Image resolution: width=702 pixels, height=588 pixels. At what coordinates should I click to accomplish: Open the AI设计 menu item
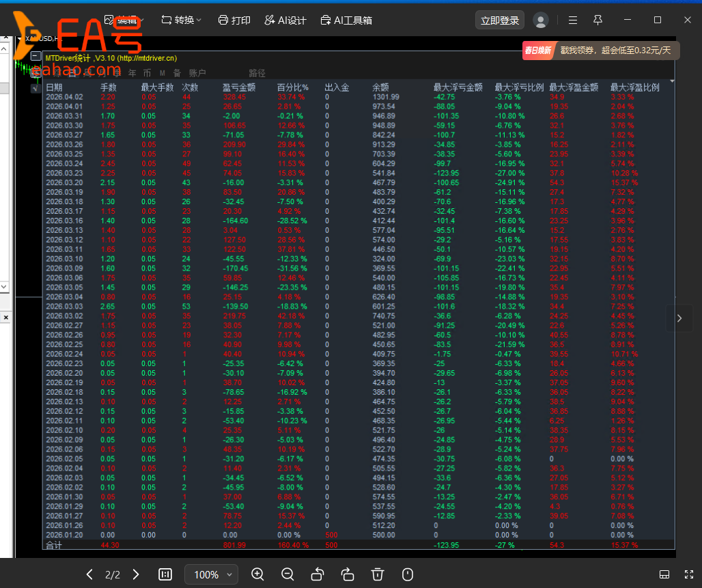point(285,20)
